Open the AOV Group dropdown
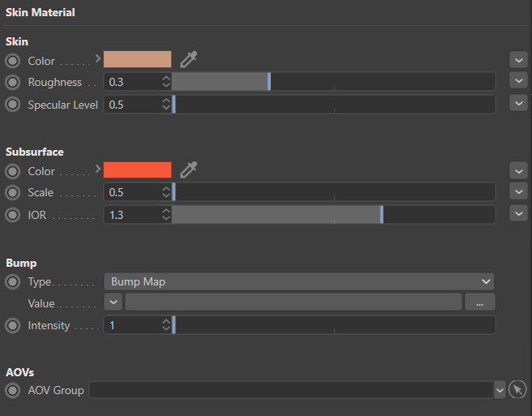This screenshot has height=416, width=532. tap(500, 390)
